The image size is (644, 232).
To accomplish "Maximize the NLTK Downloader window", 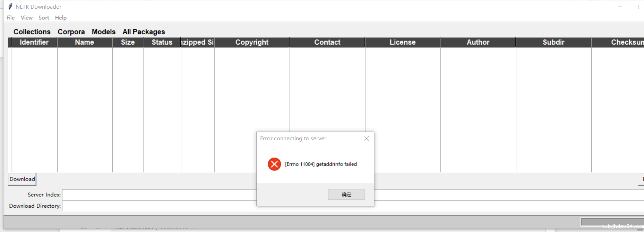I will click(640, 7).
